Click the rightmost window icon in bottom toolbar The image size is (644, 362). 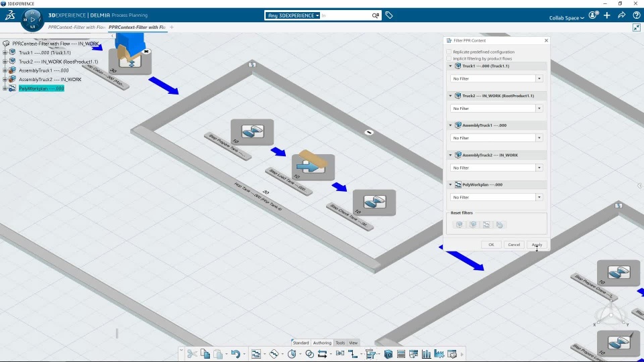click(452, 354)
